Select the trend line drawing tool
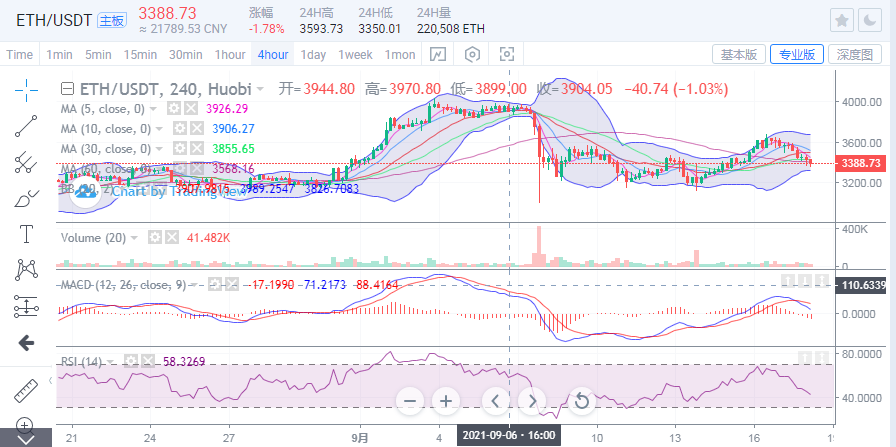 point(26,125)
